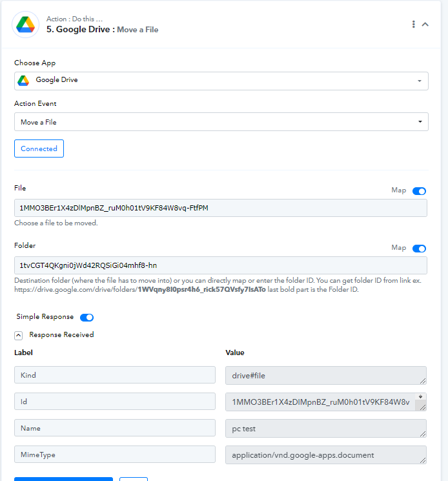The height and width of the screenshot is (481, 448).
Task: Click the Connected button
Action: 39,148
